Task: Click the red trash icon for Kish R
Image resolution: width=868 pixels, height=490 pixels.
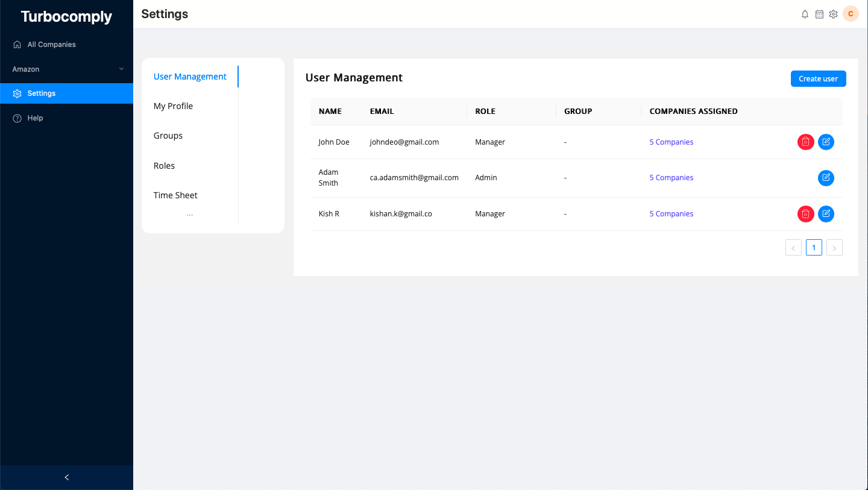Action: pos(806,214)
